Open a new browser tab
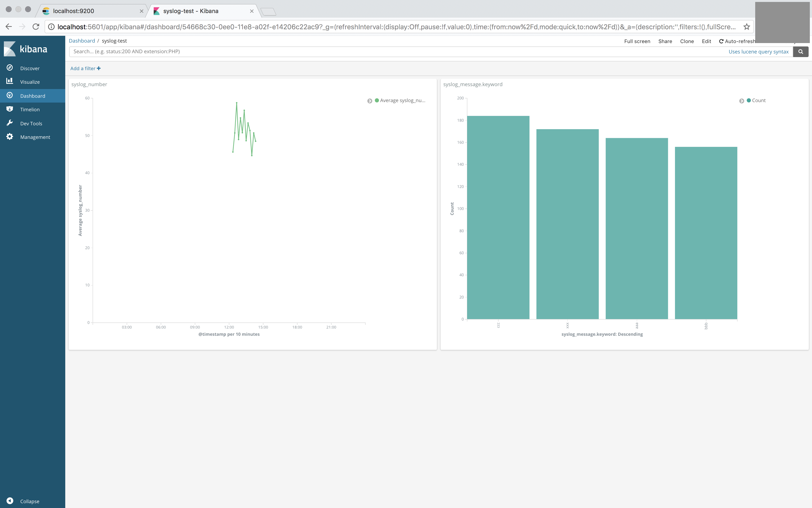This screenshot has width=812, height=508. click(x=268, y=12)
